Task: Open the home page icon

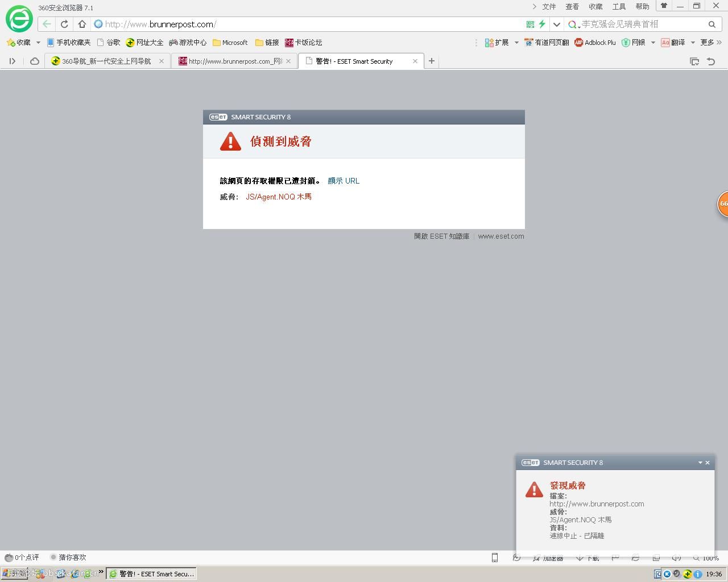Action: click(82, 24)
